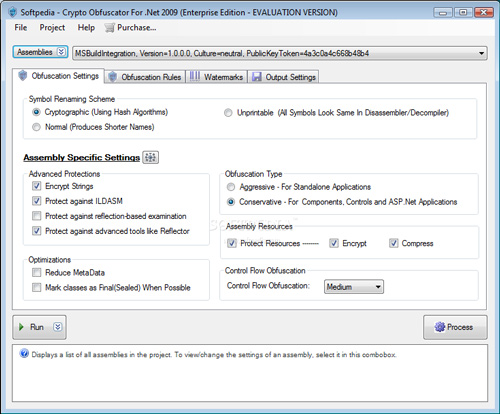
Task: Click the Process button
Action: pyautogui.click(x=455, y=327)
